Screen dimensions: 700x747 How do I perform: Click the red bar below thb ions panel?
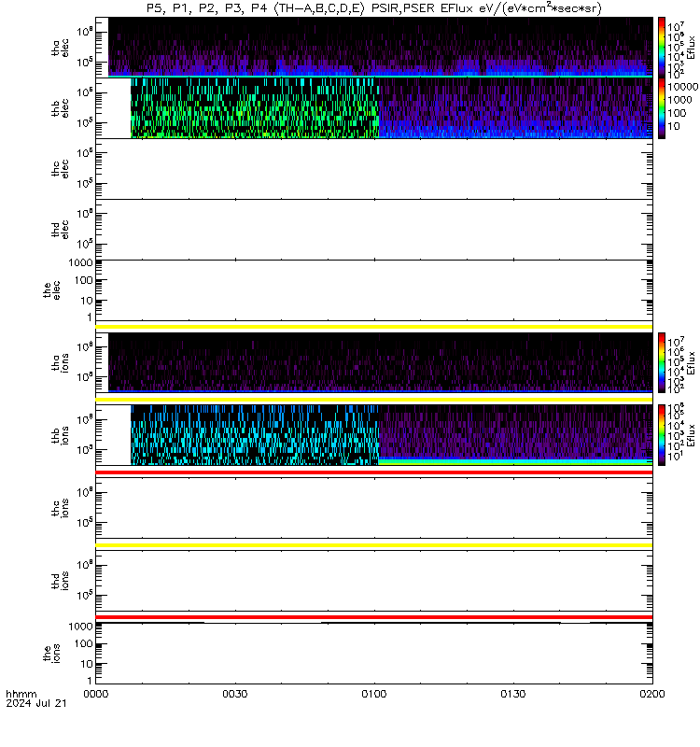tap(374, 472)
